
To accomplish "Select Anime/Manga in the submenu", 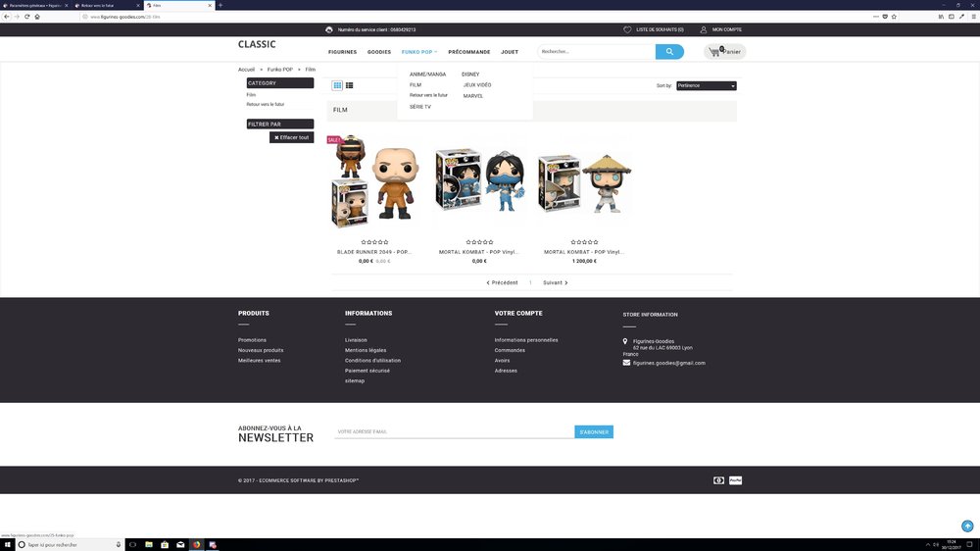I will tap(427, 75).
